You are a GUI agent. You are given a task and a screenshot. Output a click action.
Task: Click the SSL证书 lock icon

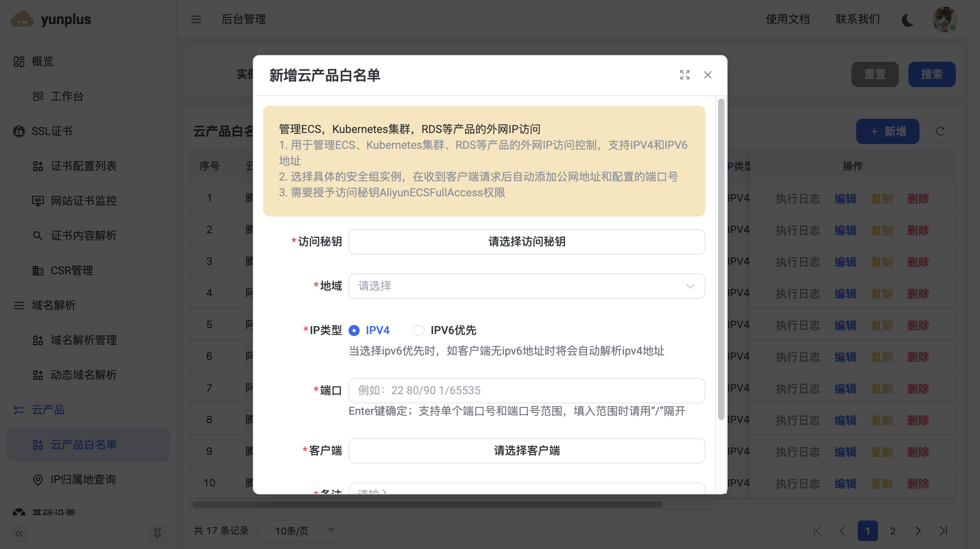click(19, 131)
